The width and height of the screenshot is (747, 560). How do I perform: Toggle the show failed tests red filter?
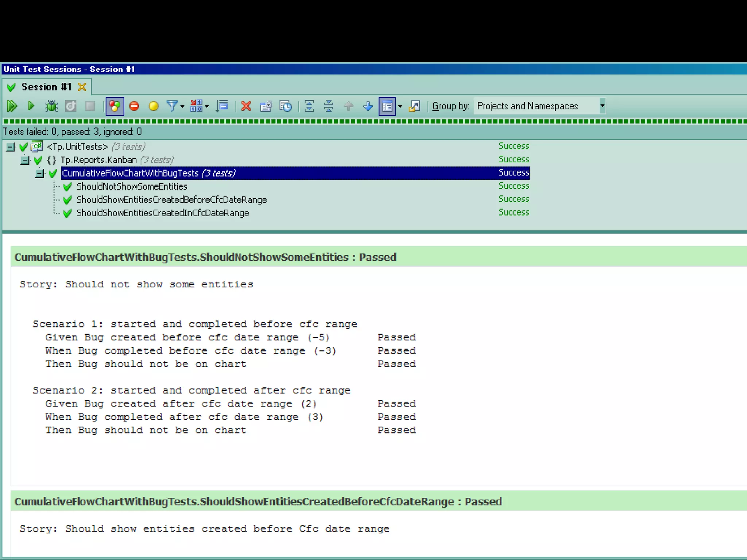click(x=134, y=106)
